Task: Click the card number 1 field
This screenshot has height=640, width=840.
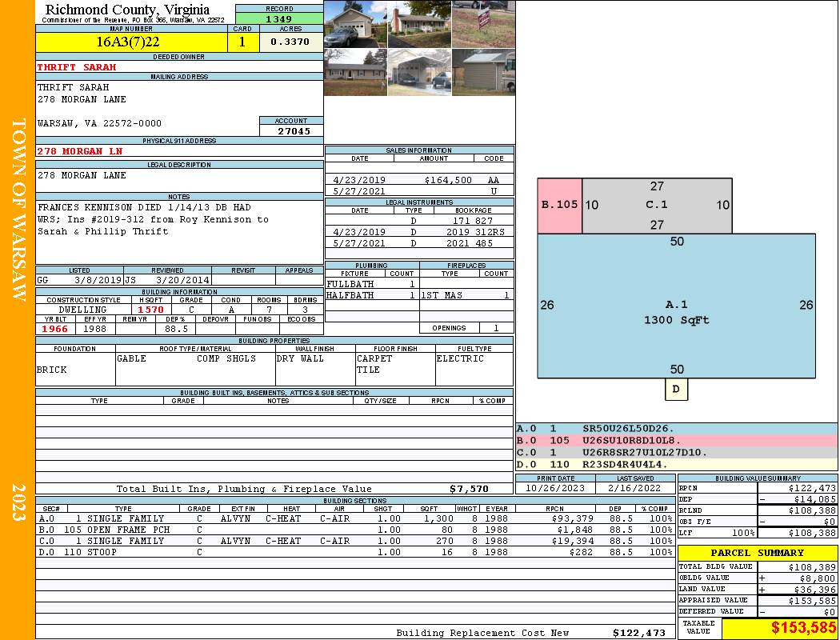Action: point(242,42)
